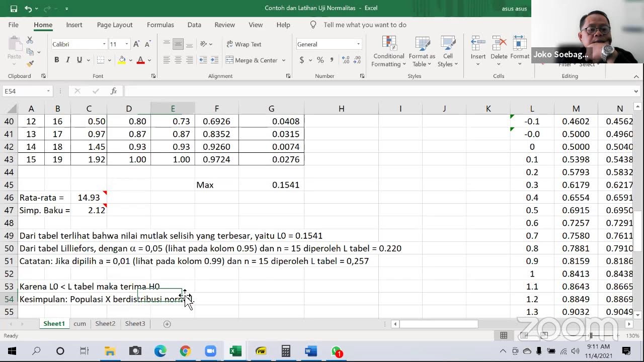The height and width of the screenshot is (362, 644).
Task: Switch to the Sheet2 worksheet tab
Action: (105, 324)
